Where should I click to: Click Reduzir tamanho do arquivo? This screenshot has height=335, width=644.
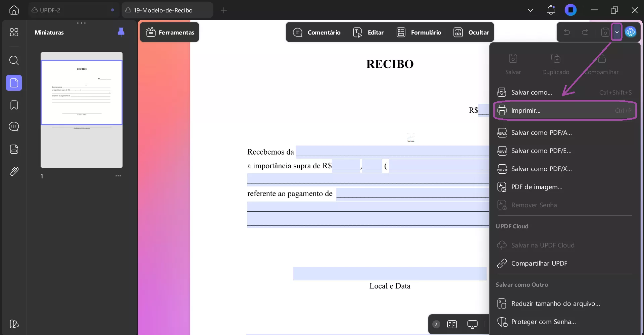coord(555,303)
